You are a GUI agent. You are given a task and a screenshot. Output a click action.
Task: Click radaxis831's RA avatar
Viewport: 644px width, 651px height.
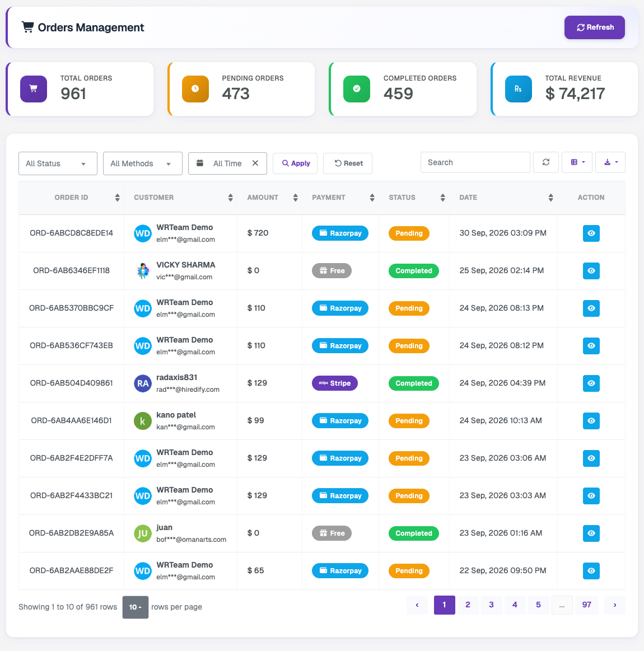pos(143,383)
